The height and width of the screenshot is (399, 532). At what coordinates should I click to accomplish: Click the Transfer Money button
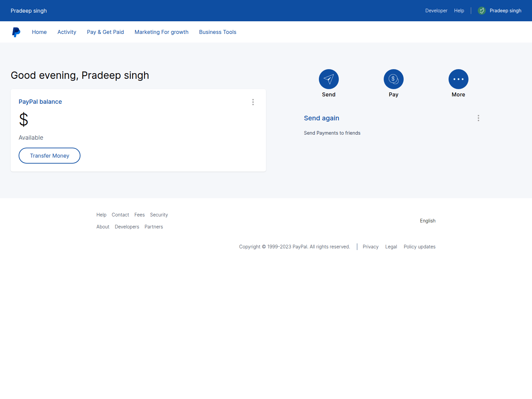pos(50,156)
